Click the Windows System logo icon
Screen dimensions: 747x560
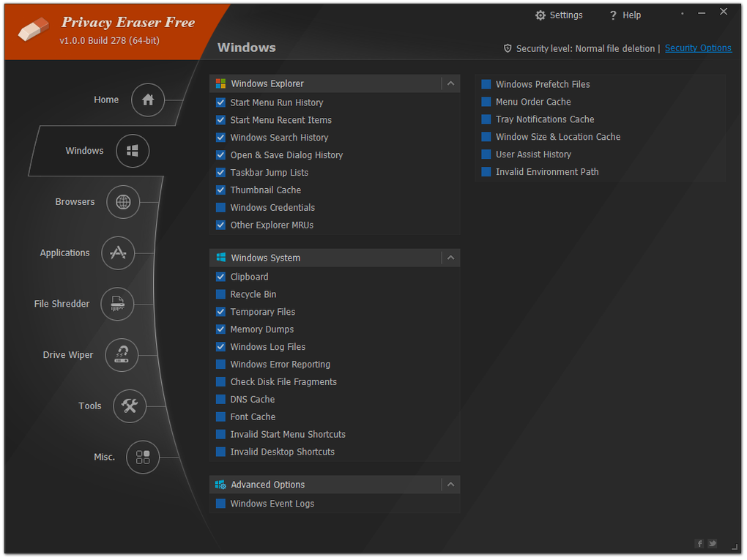(x=220, y=258)
